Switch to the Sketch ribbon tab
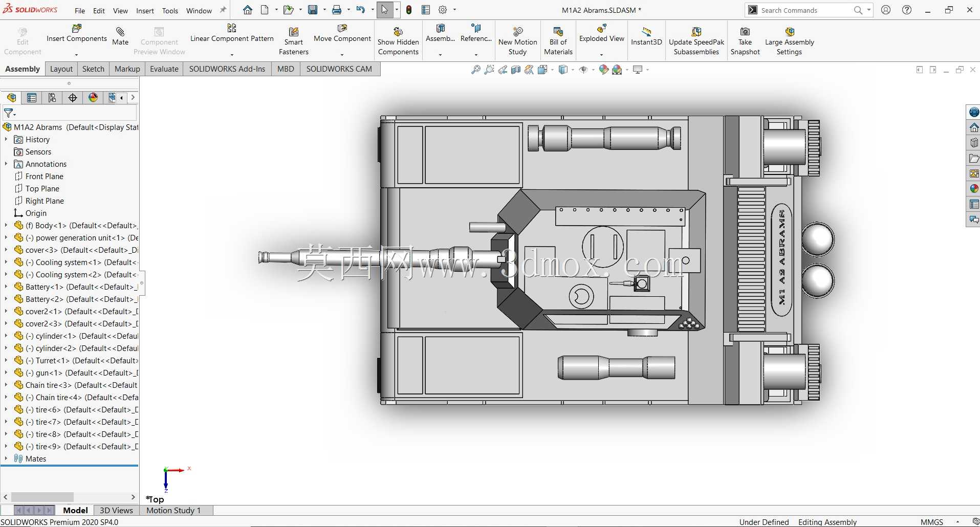The height and width of the screenshot is (527, 980). point(93,69)
